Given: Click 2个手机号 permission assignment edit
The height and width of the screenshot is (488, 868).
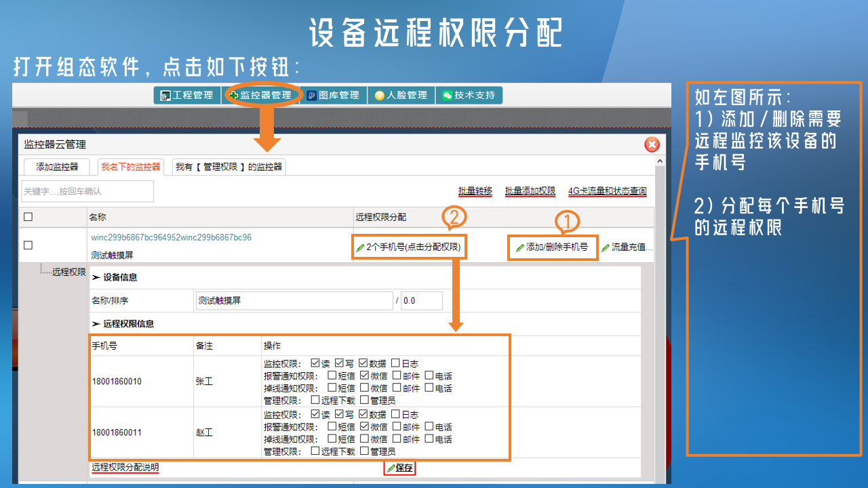Looking at the screenshot, I should (410, 247).
